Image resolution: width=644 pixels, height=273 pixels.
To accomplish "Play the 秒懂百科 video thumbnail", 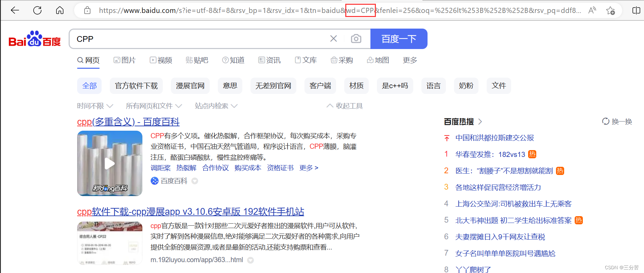I will click(110, 163).
